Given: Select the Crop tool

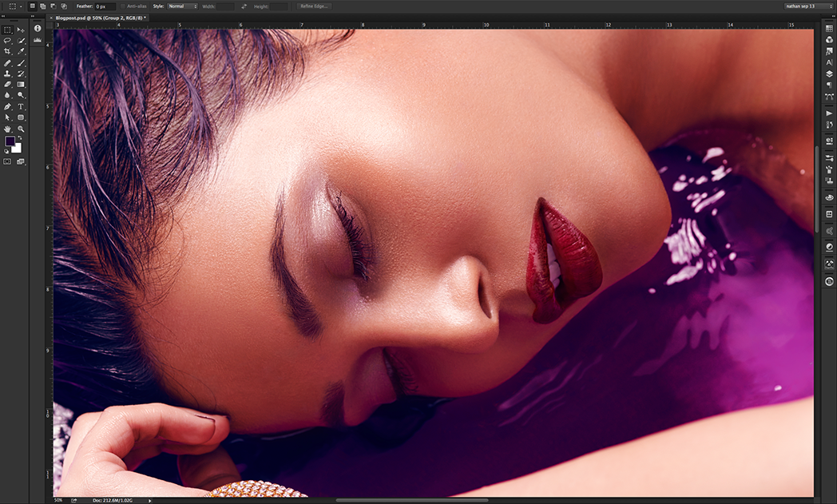Looking at the screenshot, I should 7,51.
